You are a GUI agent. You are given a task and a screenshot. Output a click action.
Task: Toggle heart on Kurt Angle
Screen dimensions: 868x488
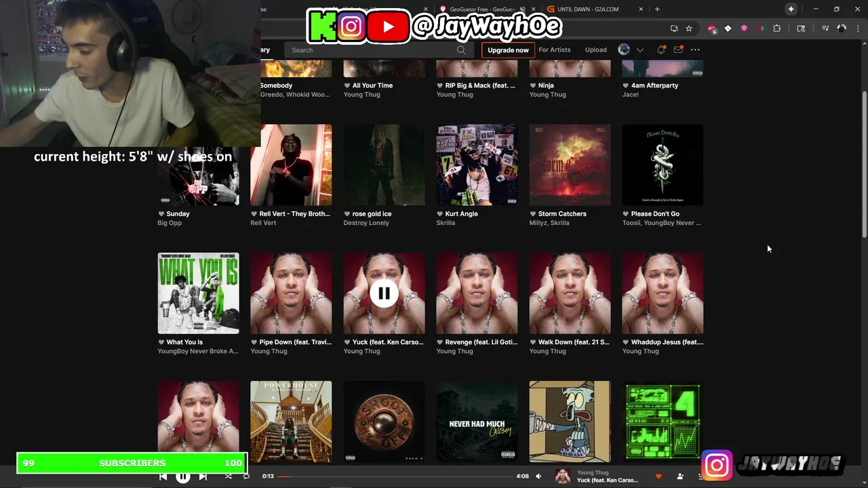(440, 213)
